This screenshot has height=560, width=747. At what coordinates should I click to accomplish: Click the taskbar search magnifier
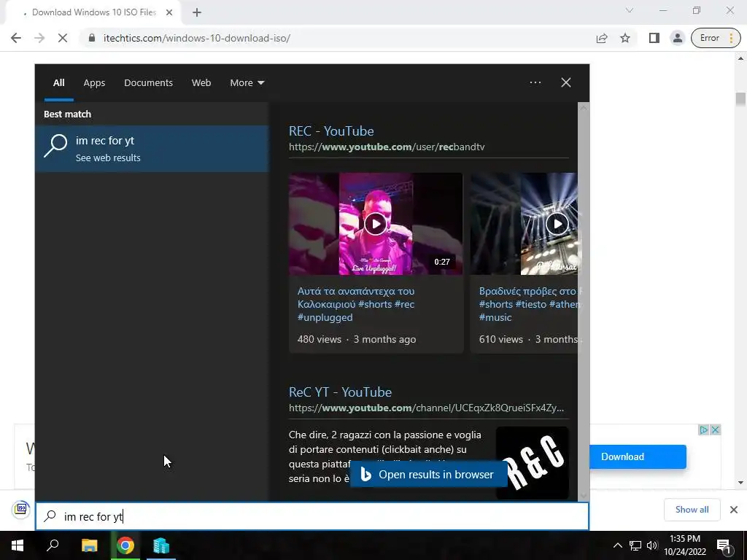53,545
